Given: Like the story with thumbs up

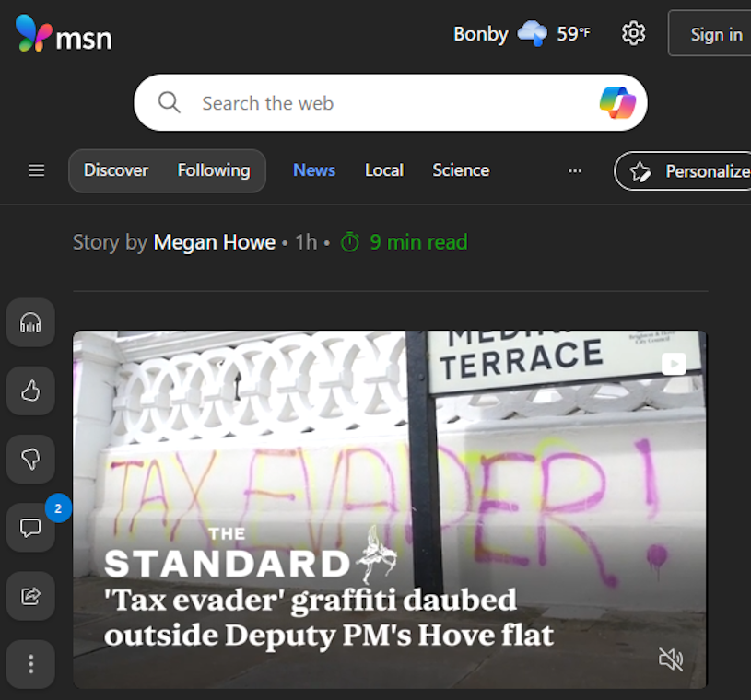Looking at the screenshot, I should click(x=30, y=391).
